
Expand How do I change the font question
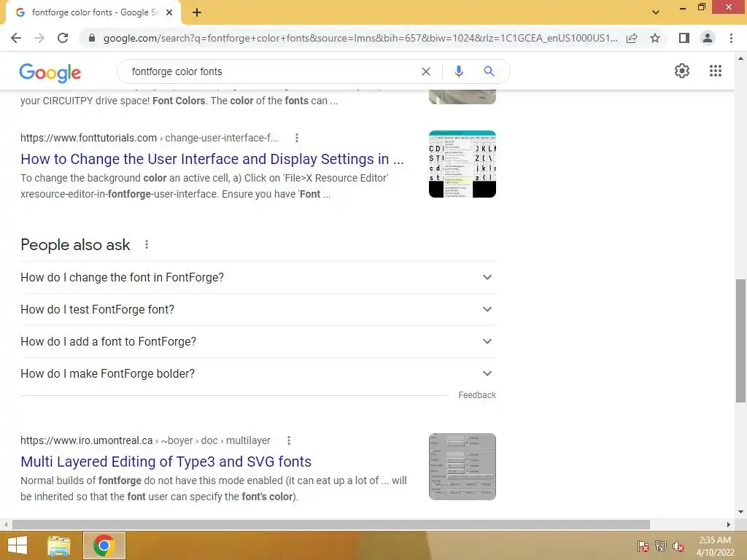coord(258,277)
